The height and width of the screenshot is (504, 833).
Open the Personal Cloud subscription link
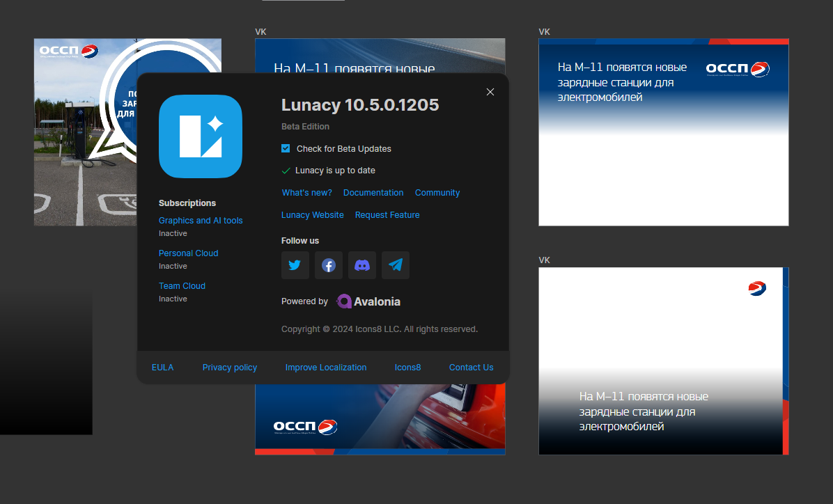point(188,253)
